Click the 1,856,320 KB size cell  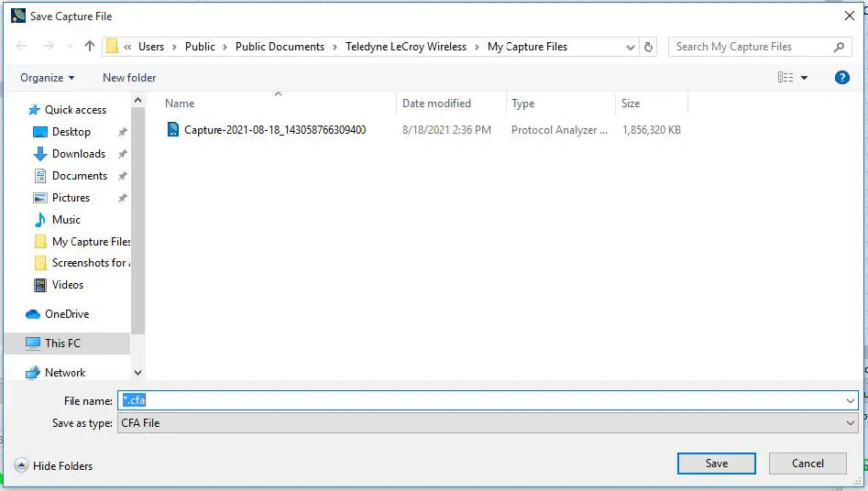point(651,129)
